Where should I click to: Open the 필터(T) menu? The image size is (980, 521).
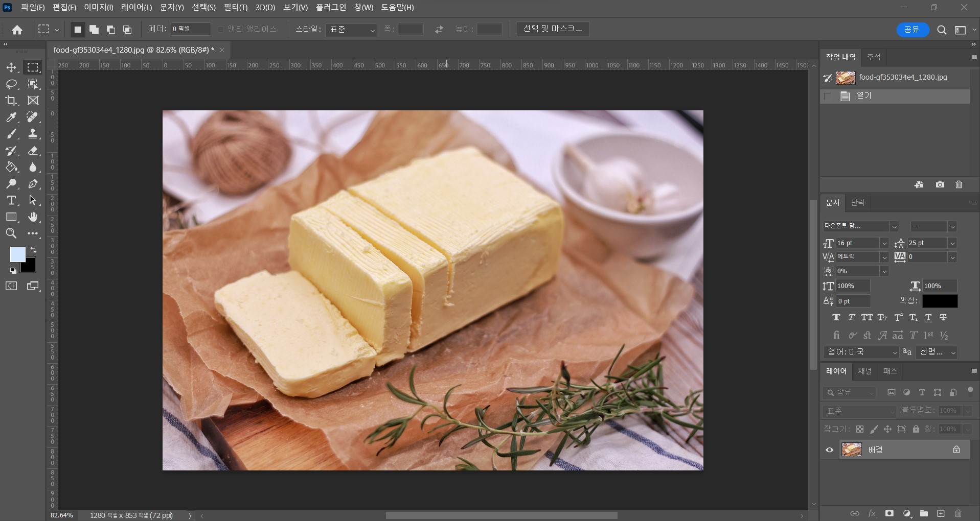(x=236, y=8)
